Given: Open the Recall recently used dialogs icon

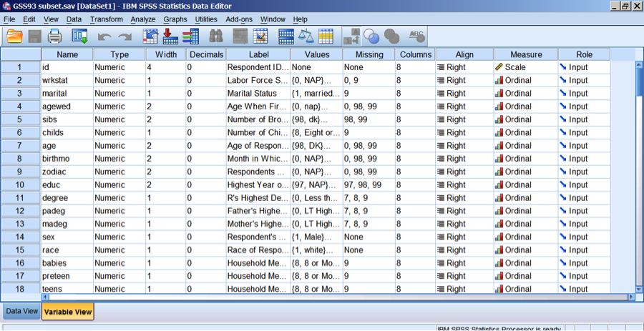Looking at the screenshot, I should click(x=79, y=36).
